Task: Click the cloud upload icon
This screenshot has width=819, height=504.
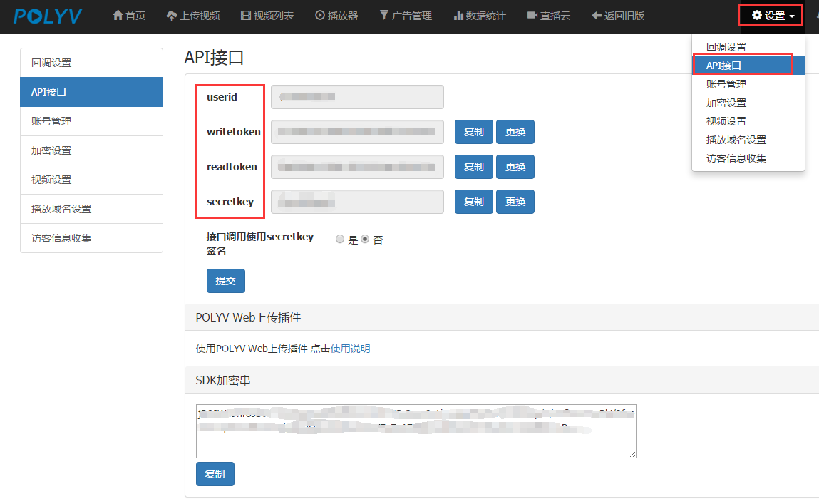Action: 171,16
